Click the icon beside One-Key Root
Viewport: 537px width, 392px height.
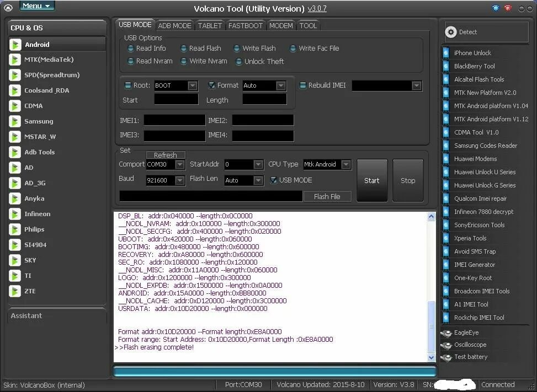tap(446, 278)
